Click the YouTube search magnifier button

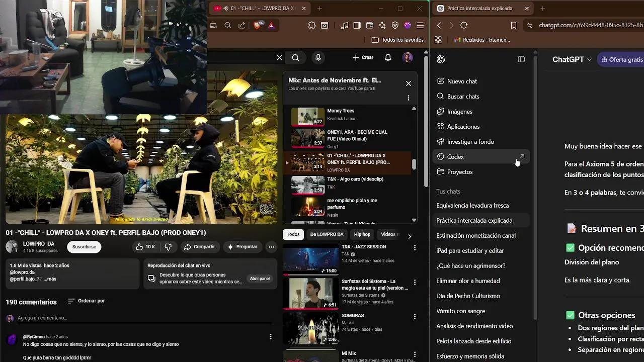[295, 58]
